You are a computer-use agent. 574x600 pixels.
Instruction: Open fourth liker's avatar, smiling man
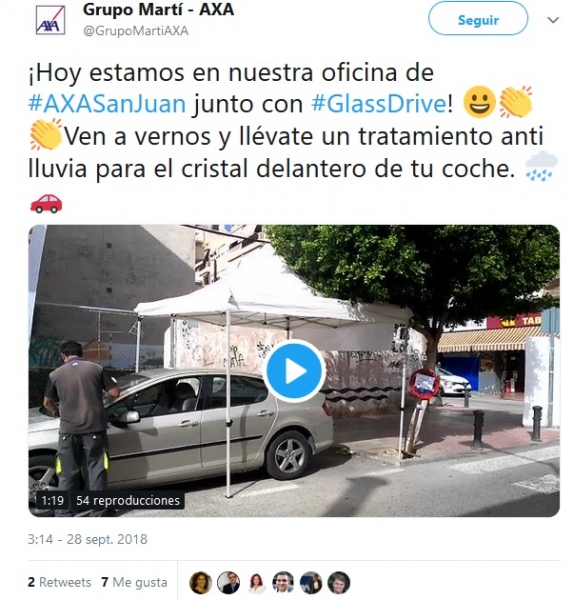coord(283,582)
